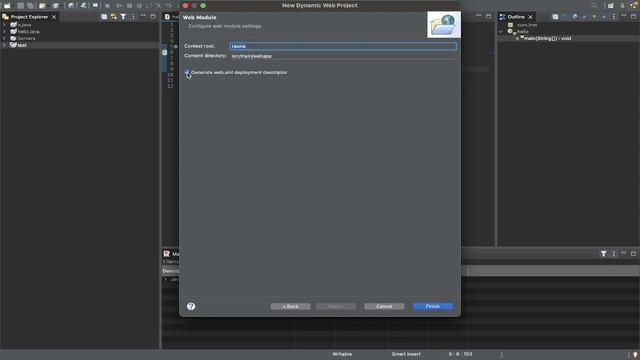
Task: Expand the first row in Markers list
Action: click(x=165, y=279)
